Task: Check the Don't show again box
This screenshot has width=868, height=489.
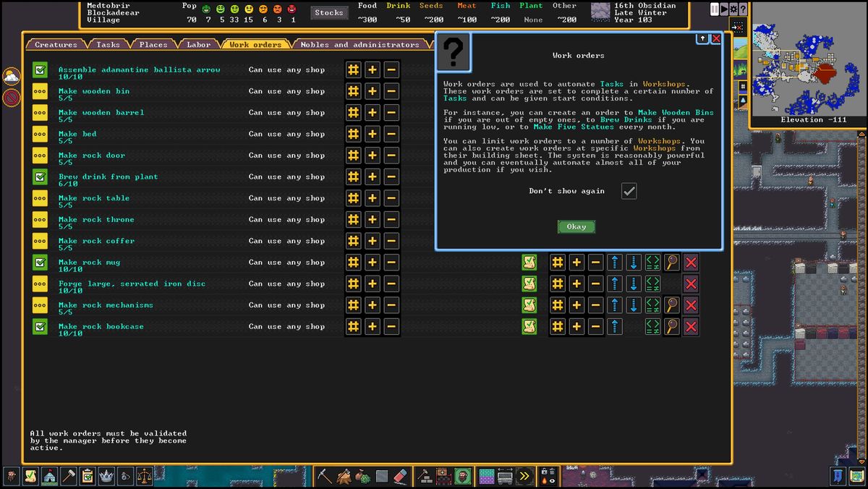Action: tap(628, 191)
